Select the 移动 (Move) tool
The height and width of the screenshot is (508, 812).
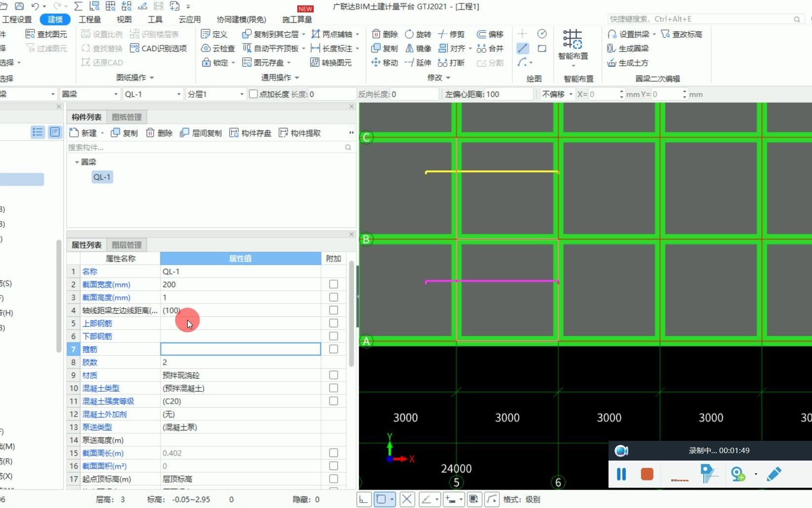(384, 62)
